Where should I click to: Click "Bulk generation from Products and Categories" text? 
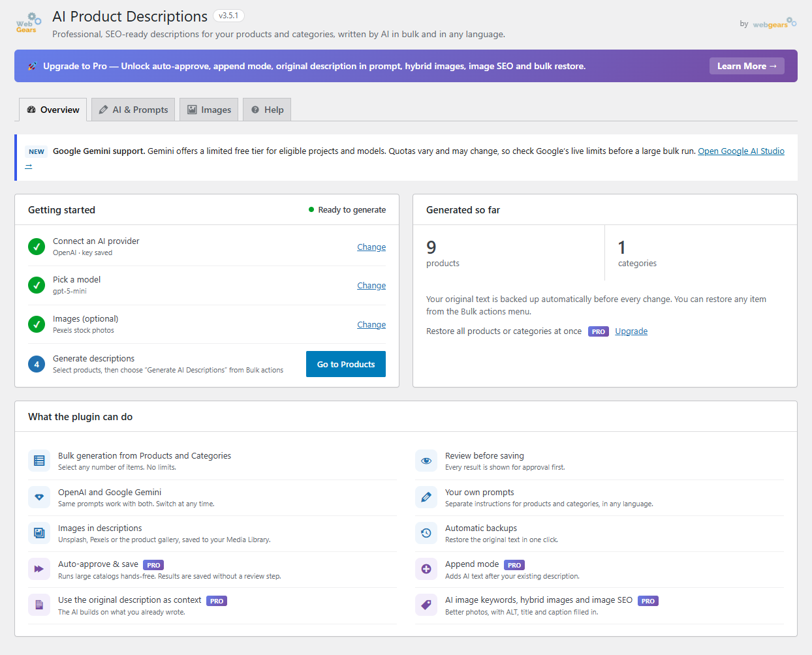click(x=144, y=455)
